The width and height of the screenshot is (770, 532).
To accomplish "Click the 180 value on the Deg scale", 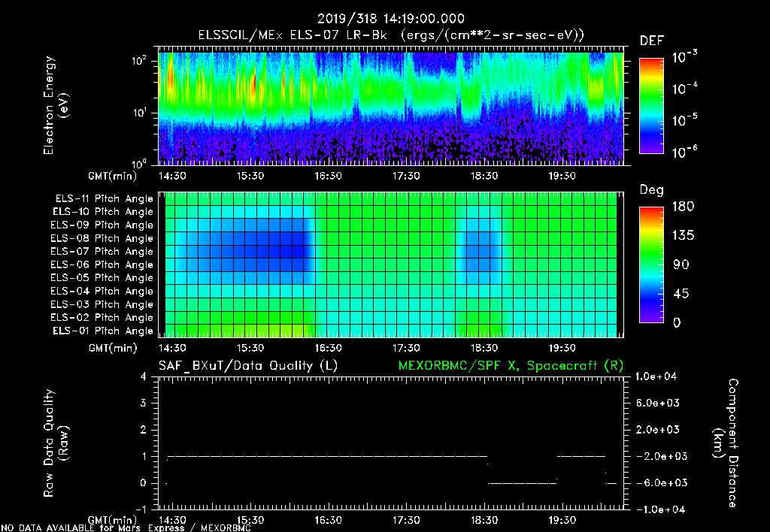I will tap(683, 207).
